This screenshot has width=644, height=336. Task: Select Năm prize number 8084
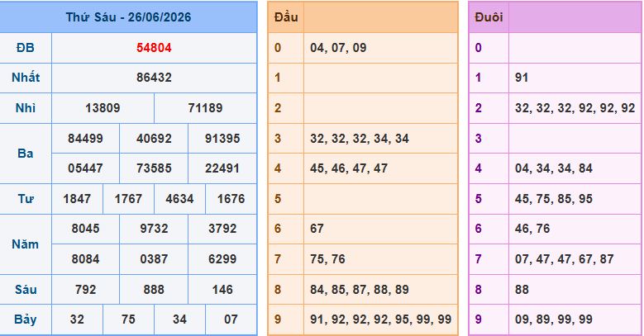(x=85, y=259)
